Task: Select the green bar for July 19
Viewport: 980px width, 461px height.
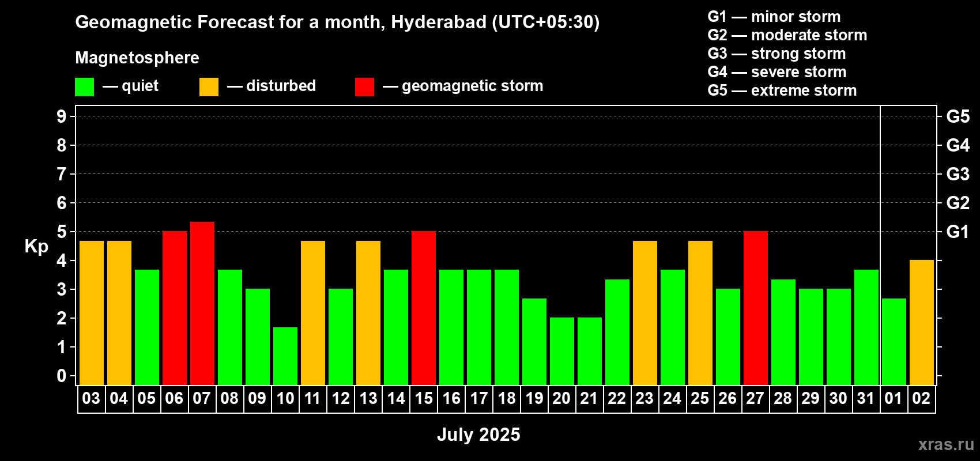Action: [x=534, y=342]
